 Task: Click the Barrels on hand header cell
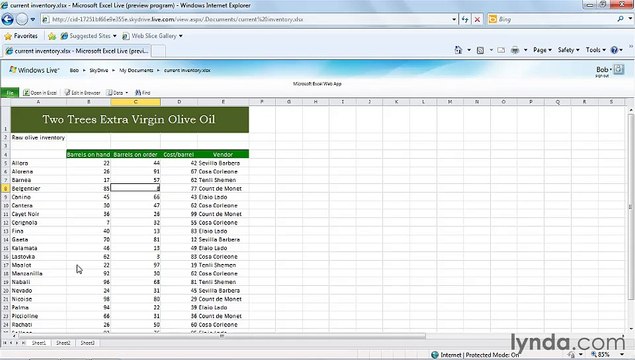tap(88, 154)
